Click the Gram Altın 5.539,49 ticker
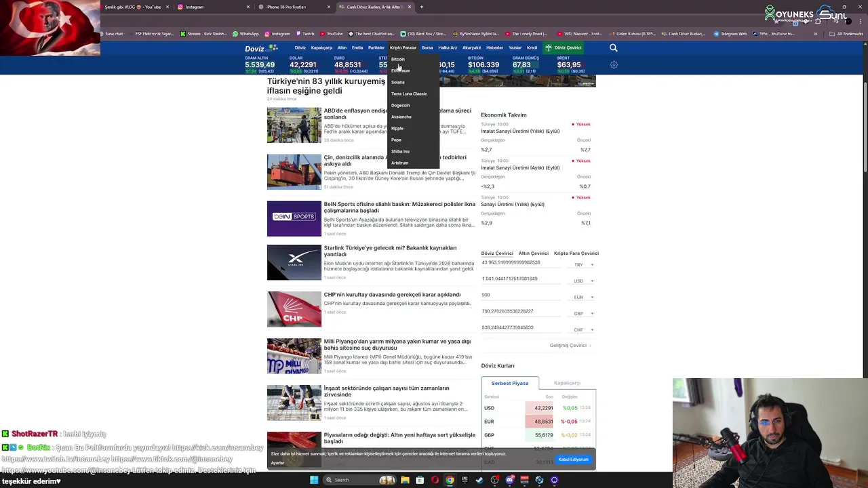 point(260,64)
